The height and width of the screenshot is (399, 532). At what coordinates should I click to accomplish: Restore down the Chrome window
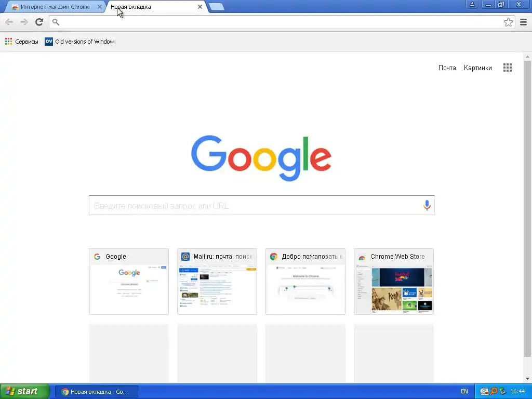click(x=501, y=4)
